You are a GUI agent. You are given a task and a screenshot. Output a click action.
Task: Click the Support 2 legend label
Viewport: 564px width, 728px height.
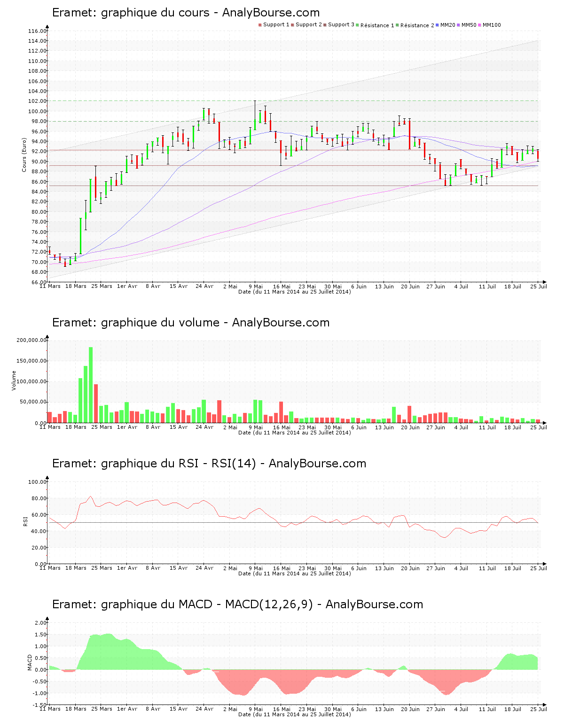[x=308, y=25]
